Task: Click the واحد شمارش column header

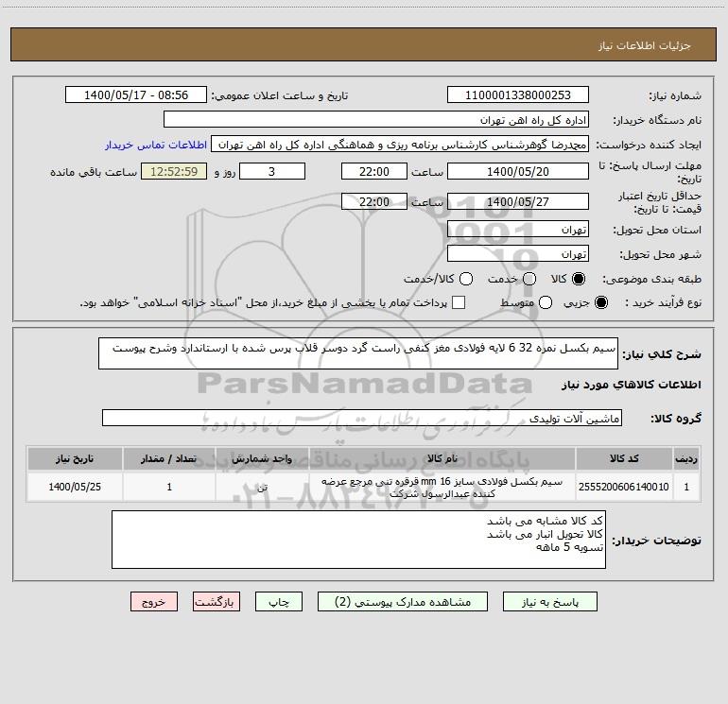Action: click(x=262, y=458)
